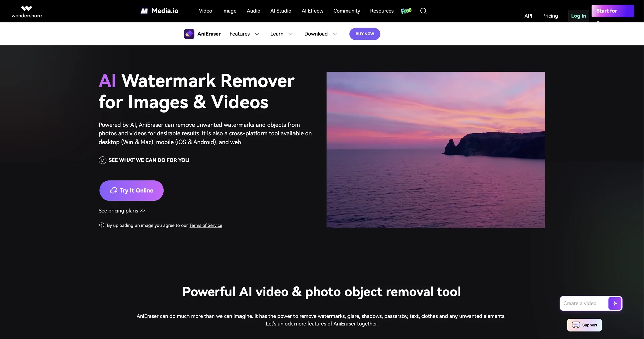Open the Audio menu

tap(253, 11)
